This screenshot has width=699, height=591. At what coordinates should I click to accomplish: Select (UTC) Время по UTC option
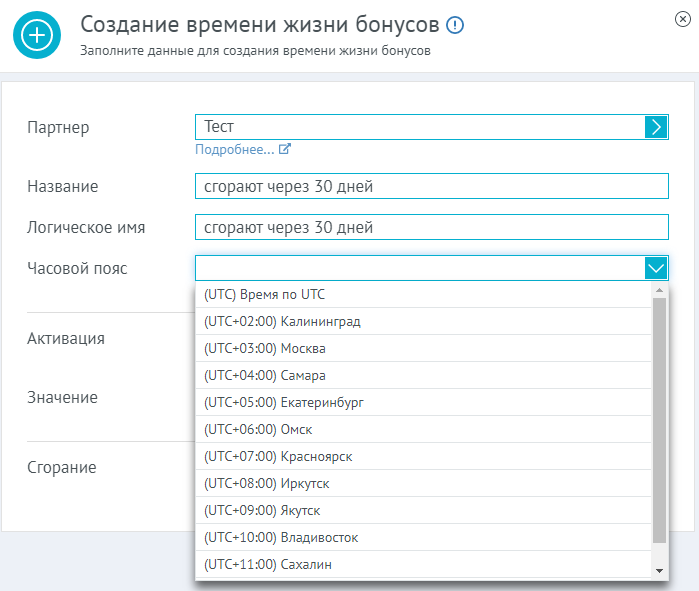pos(423,295)
